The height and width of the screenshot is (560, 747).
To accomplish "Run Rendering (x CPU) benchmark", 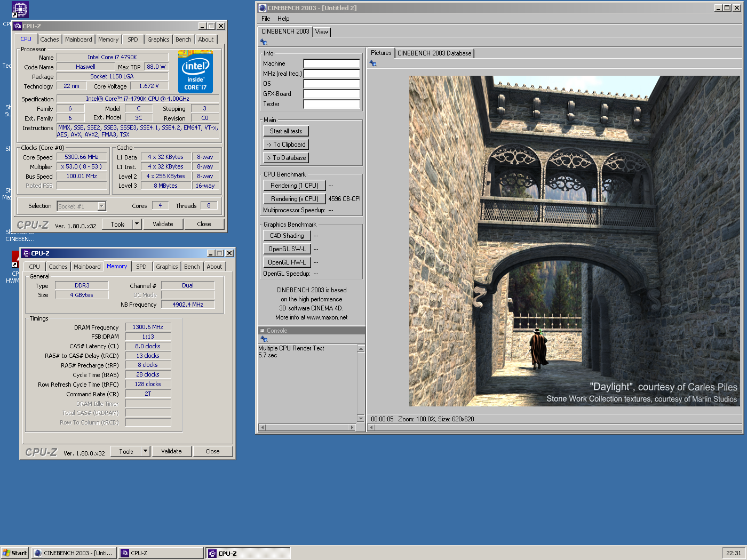I will pos(295,199).
